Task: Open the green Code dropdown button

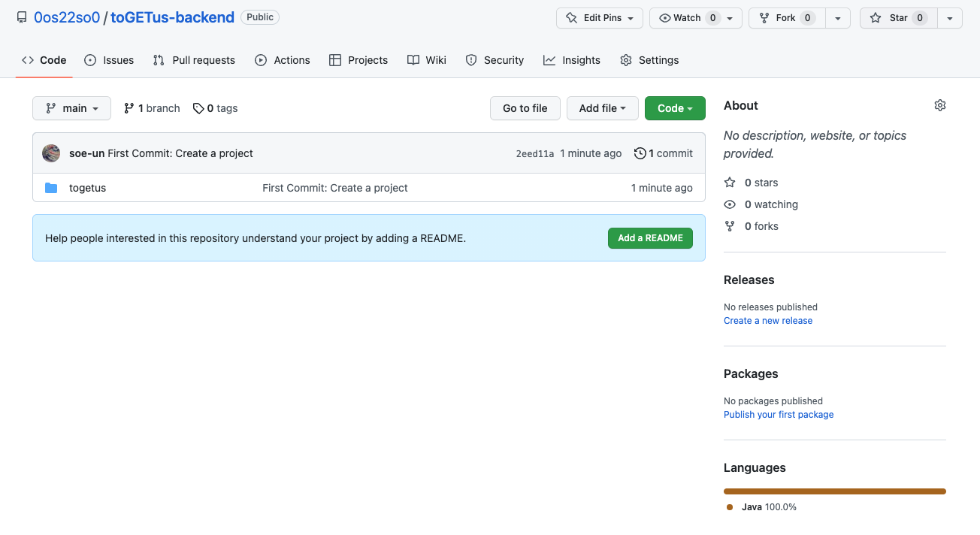Action: coord(675,108)
